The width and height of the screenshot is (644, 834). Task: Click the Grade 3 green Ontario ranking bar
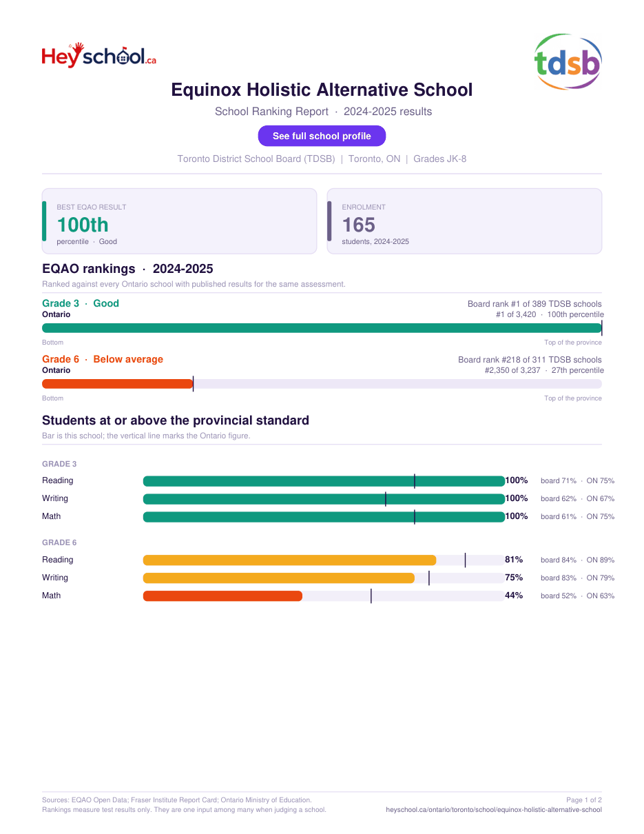coord(322,328)
